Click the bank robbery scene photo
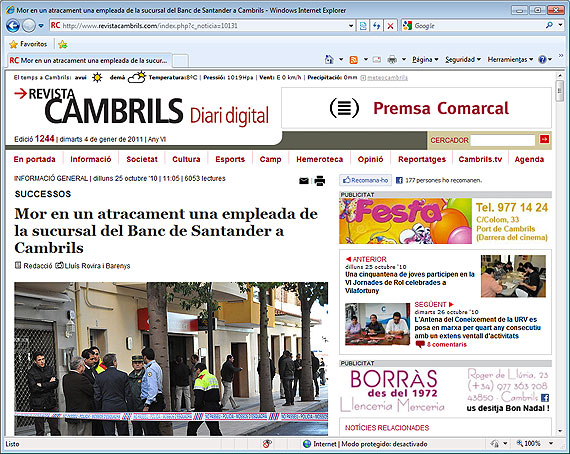This screenshot has width=570, height=454. 171,359
